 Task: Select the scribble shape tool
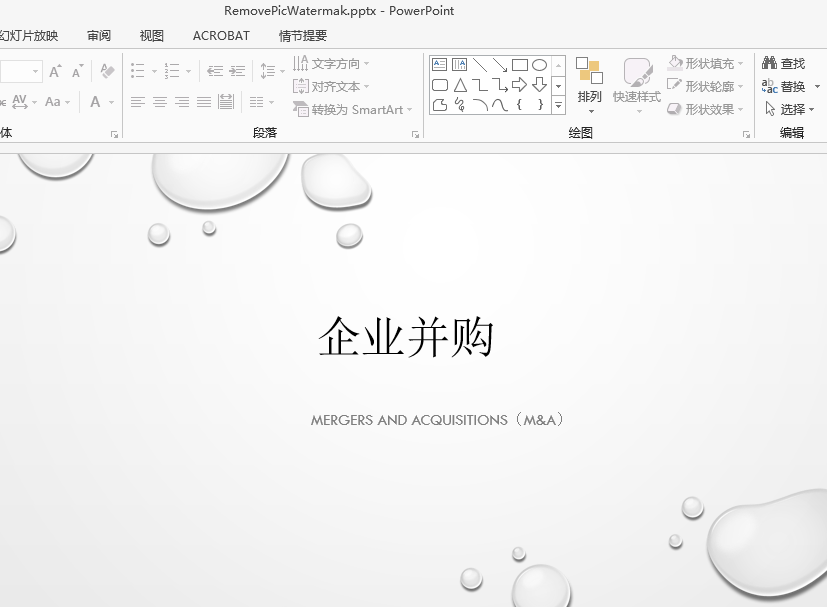tap(460, 105)
